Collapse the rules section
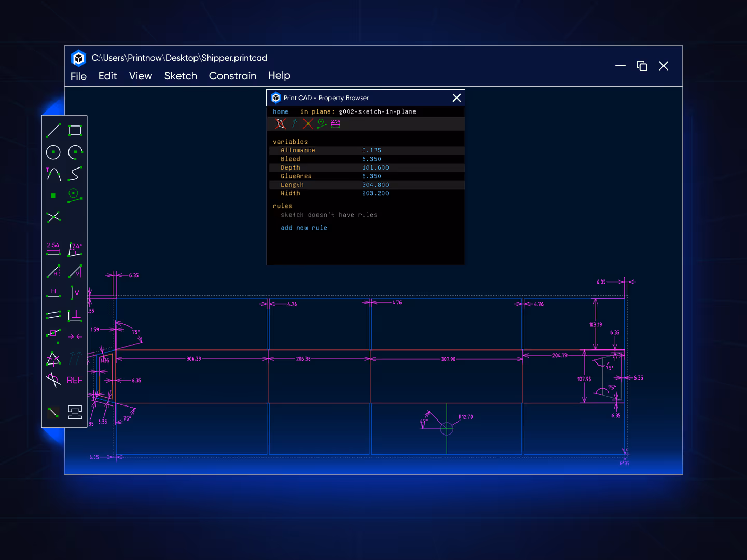747x560 pixels. point(282,206)
